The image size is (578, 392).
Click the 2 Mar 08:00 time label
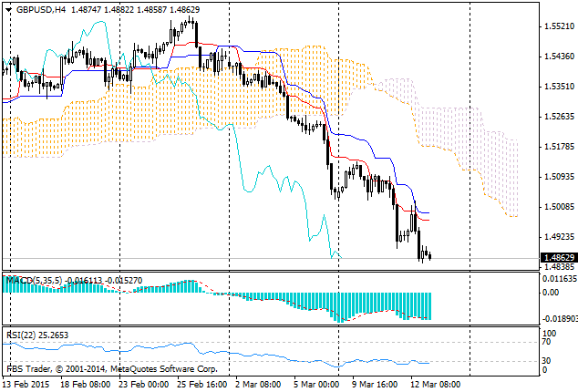[x=258, y=385]
